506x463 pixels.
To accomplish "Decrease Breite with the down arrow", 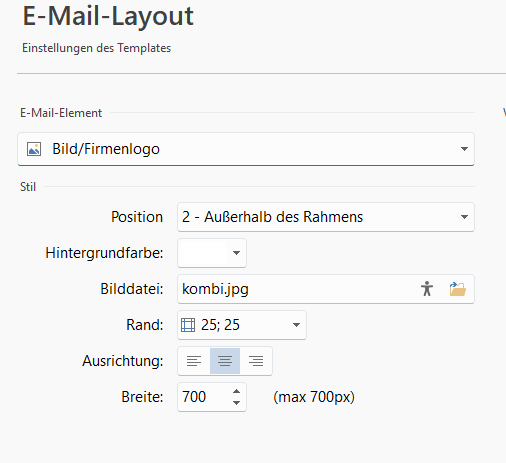I will click(x=236, y=403).
